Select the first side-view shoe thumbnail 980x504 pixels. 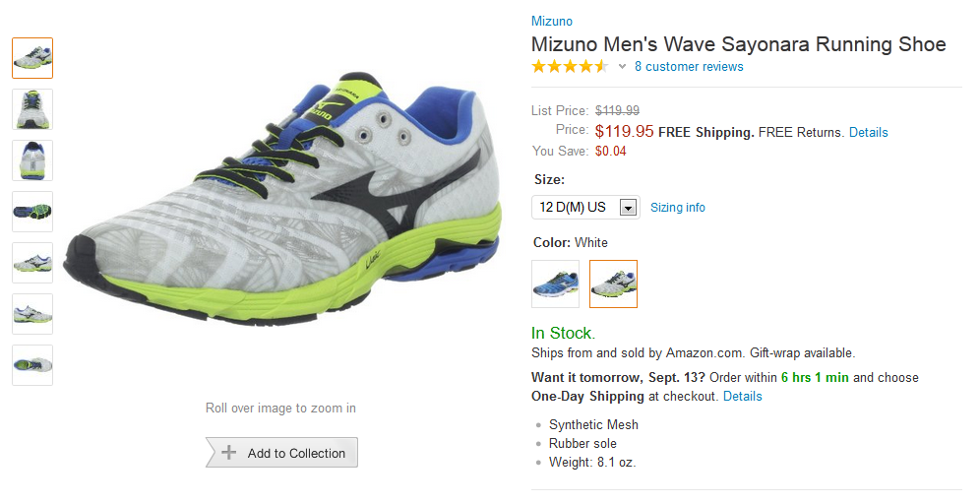[x=32, y=58]
